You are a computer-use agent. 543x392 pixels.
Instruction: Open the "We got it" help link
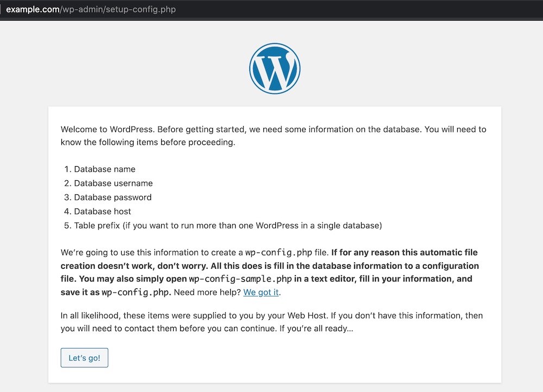click(261, 292)
